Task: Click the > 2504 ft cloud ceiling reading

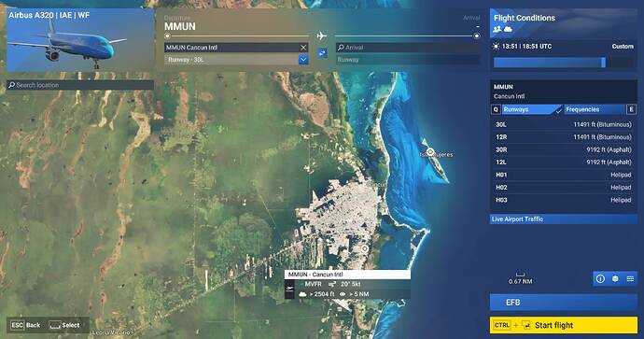Action: (322, 294)
